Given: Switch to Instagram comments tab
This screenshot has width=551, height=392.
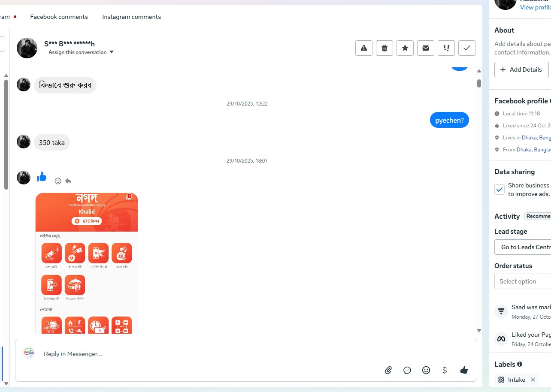Looking at the screenshot, I should [131, 17].
